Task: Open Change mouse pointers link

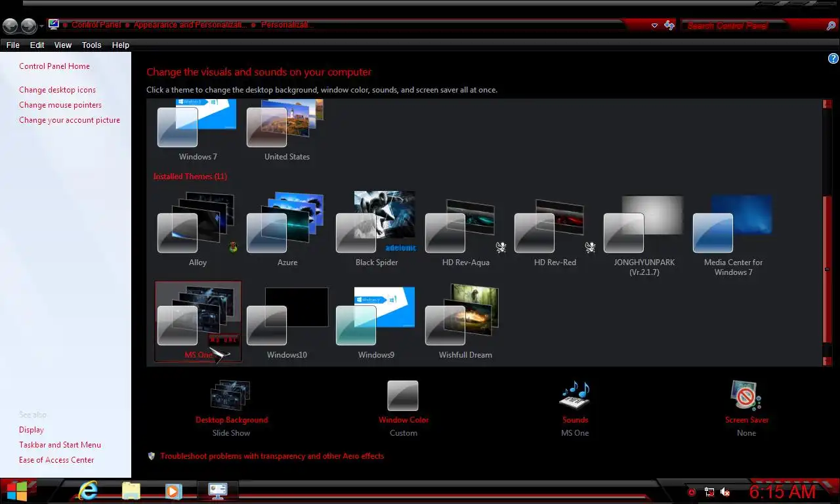Action: click(60, 105)
